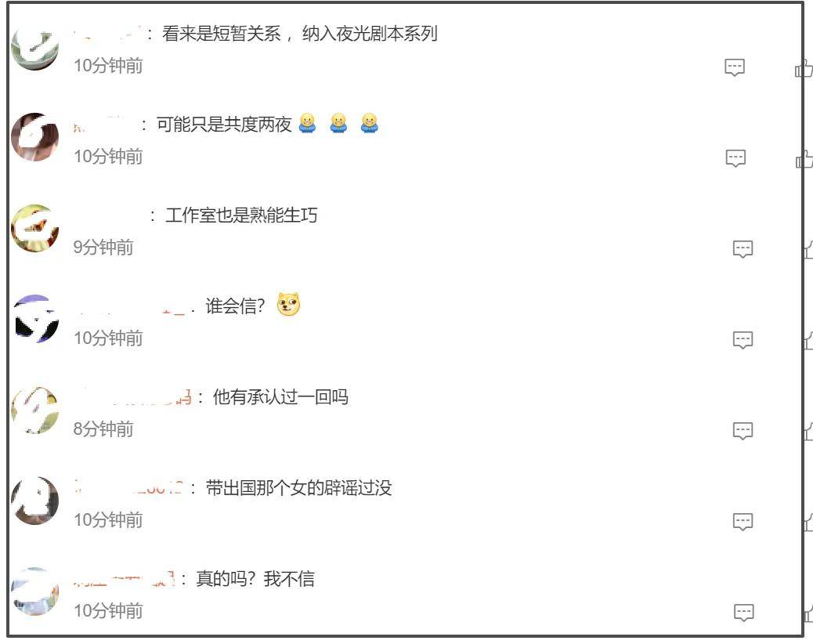Viewport: 813px width, 644px height.
Task: Reply to 真的吗我不信 comment
Action: (x=743, y=613)
